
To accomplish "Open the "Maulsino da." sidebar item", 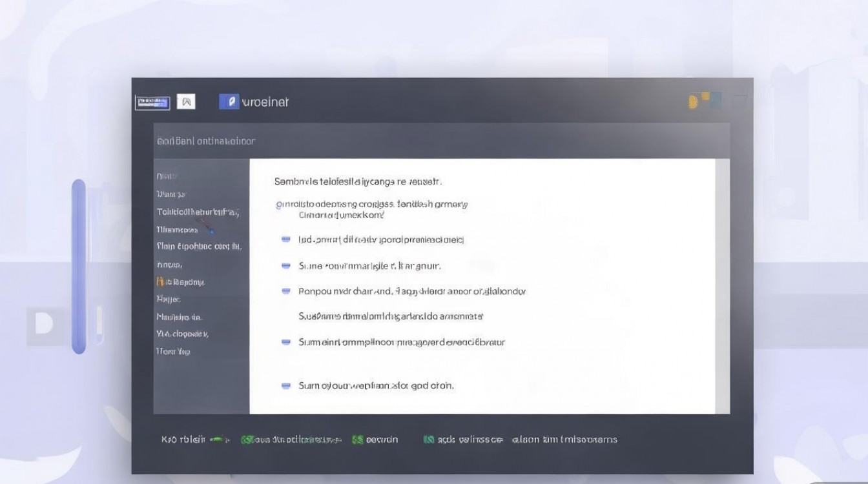I will (x=179, y=317).
